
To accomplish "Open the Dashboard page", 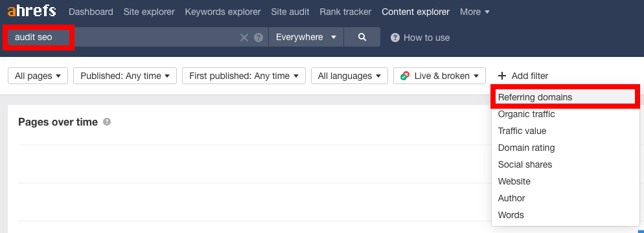I will click(91, 12).
